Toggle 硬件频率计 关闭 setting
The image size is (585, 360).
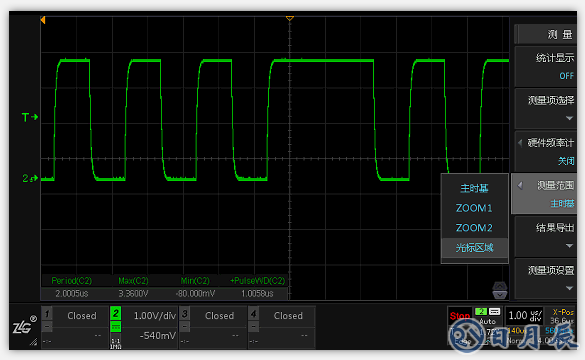(546, 151)
